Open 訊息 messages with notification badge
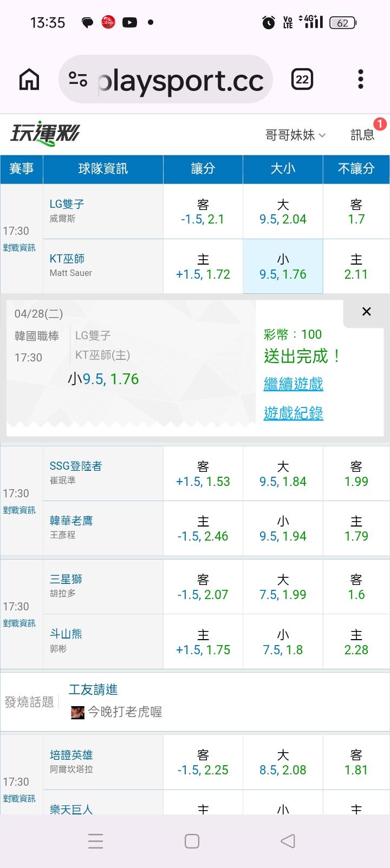Viewport: 390px width, 868px height. click(362, 135)
